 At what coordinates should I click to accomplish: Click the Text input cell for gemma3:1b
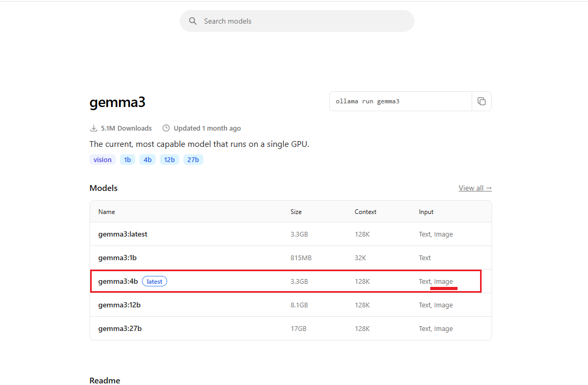425,258
